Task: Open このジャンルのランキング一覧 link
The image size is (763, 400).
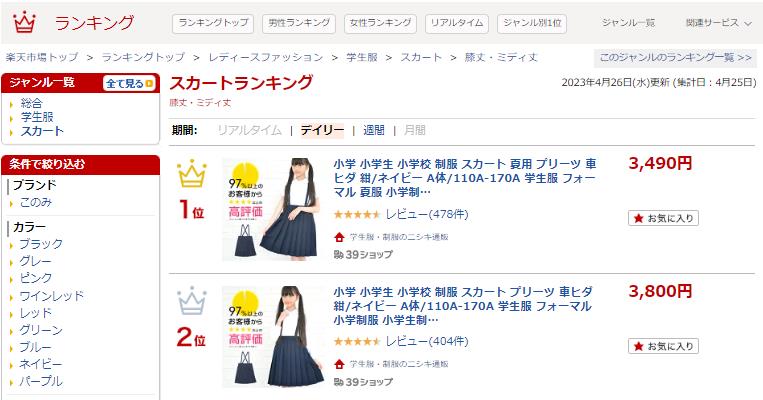Action: tap(675, 57)
